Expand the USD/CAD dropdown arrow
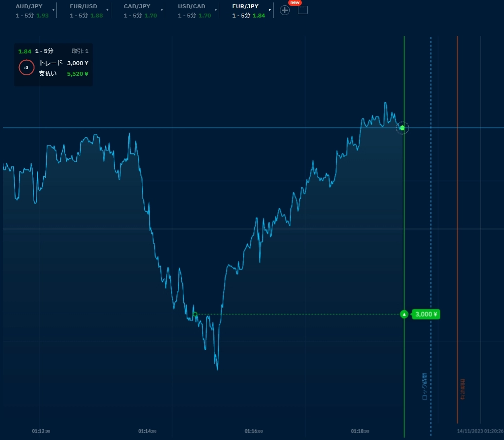The height and width of the screenshot is (440, 504). (x=216, y=10)
